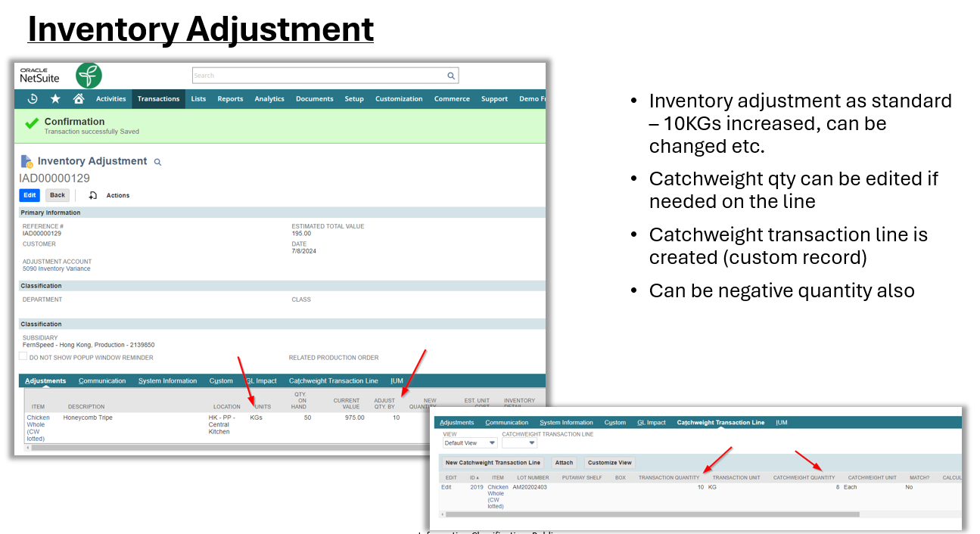Click the KGs units cell
This screenshot has height=534, width=980.
point(257,418)
